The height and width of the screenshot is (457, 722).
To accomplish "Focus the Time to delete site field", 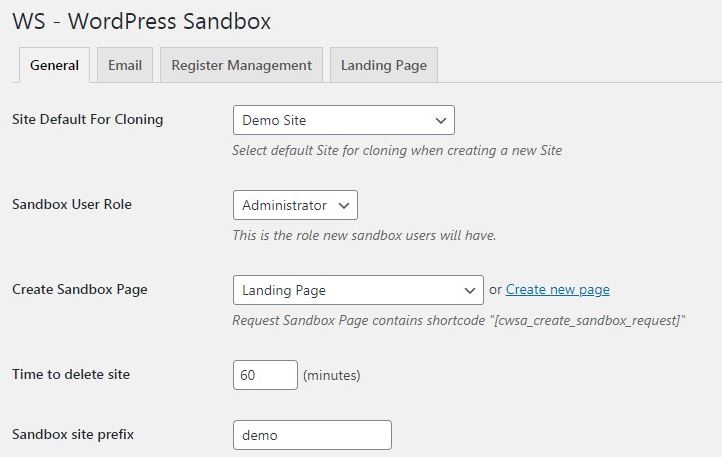I will tap(265, 375).
